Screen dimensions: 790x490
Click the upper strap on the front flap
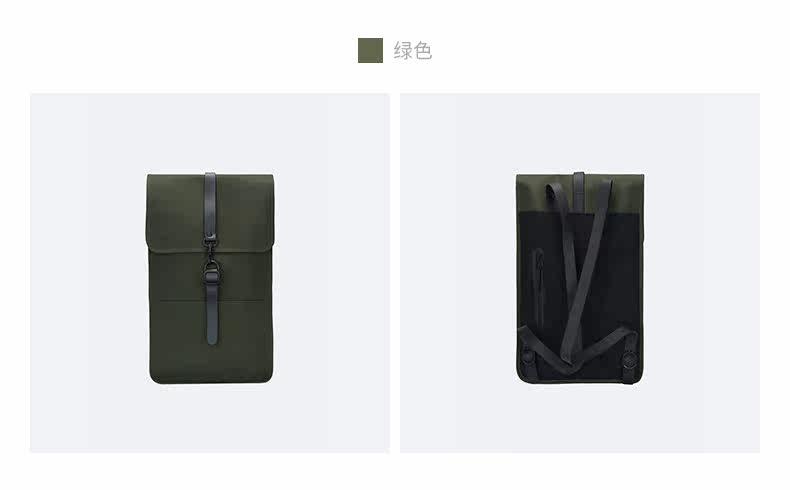[x=210, y=203]
